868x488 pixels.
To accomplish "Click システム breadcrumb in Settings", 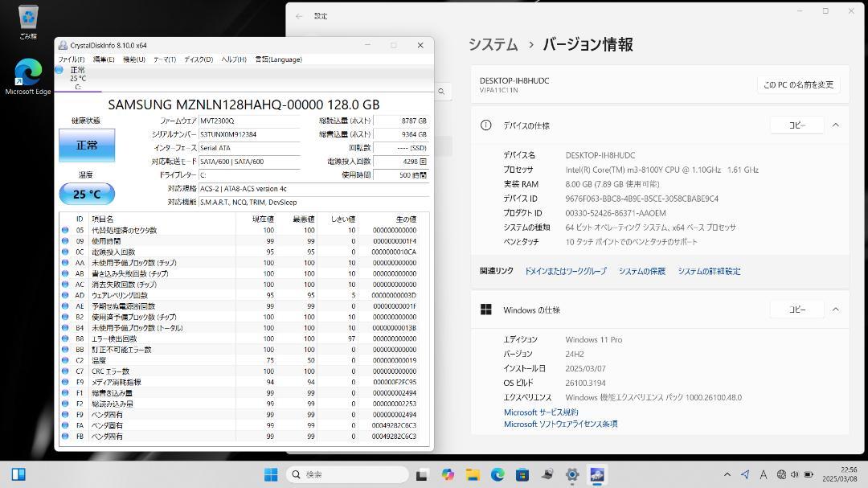I will pos(493,44).
